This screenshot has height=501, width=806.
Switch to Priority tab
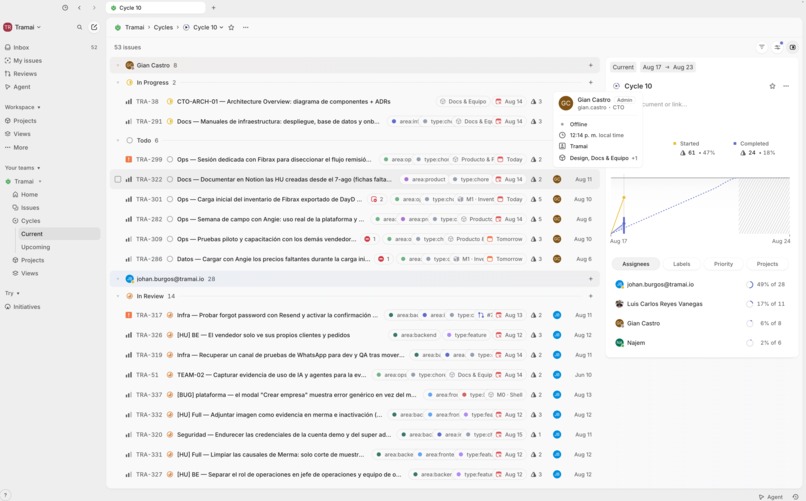click(x=723, y=264)
